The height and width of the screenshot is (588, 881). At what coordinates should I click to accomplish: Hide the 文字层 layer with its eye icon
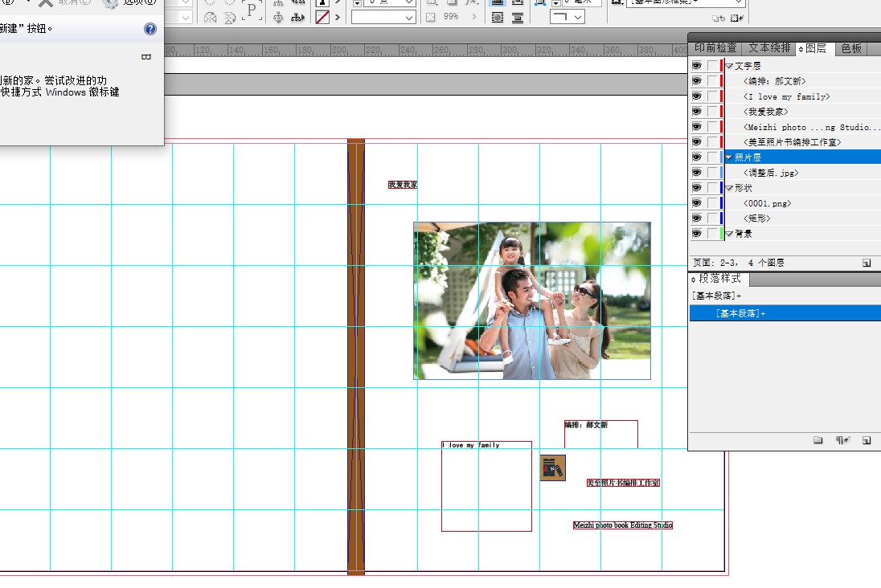click(x=697, y=66)
